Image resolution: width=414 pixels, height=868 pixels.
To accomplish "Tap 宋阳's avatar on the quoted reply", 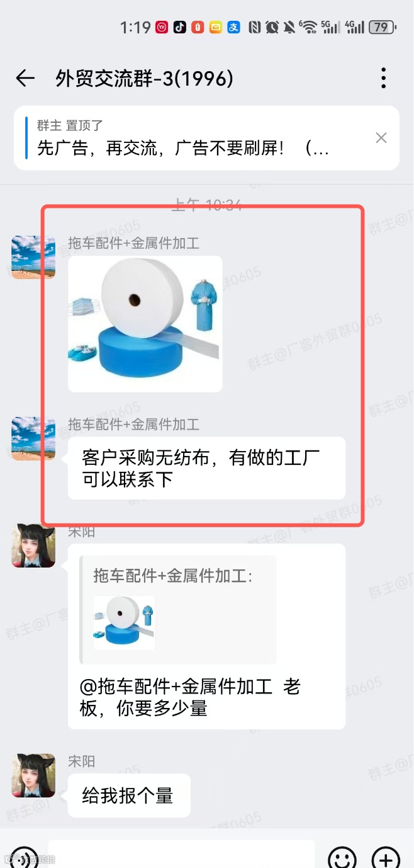I will [x=33, y=545].
